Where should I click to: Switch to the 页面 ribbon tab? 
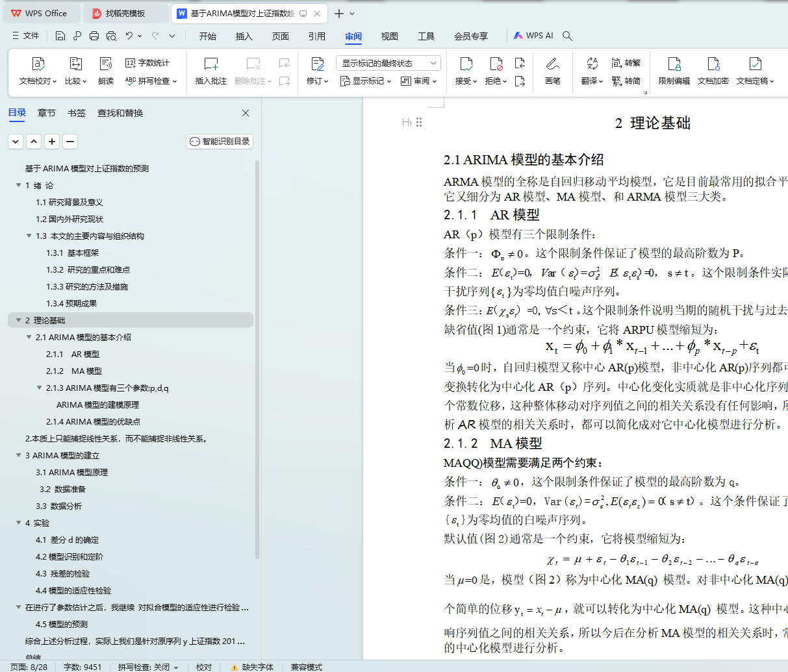[x=281, y=36]
